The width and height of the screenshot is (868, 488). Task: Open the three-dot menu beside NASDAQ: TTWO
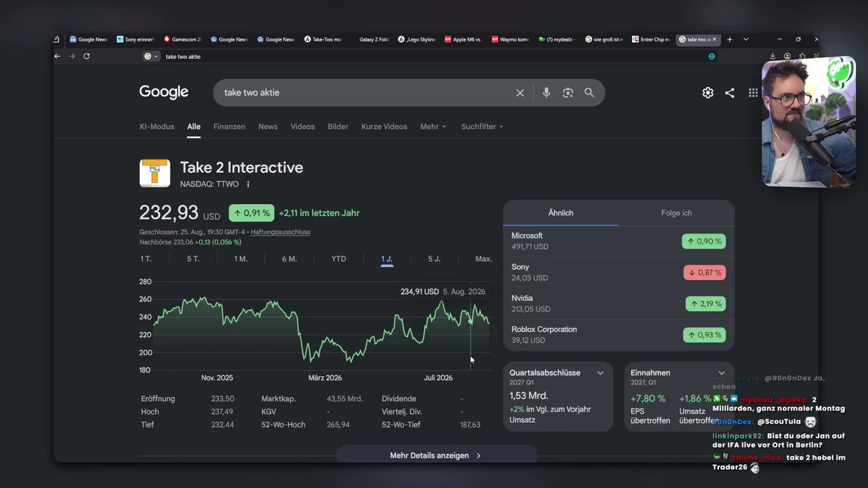tap(248, 184)
